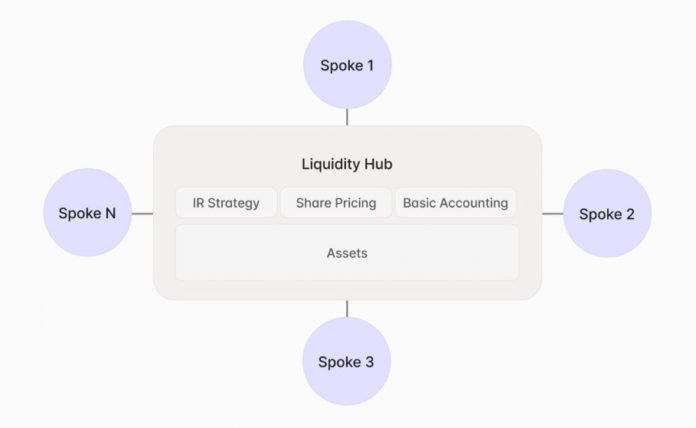The width and height of the screenshot is (696, 428).
Task: Select the connector line beside Spoke 2
Action: pos(552,213)
